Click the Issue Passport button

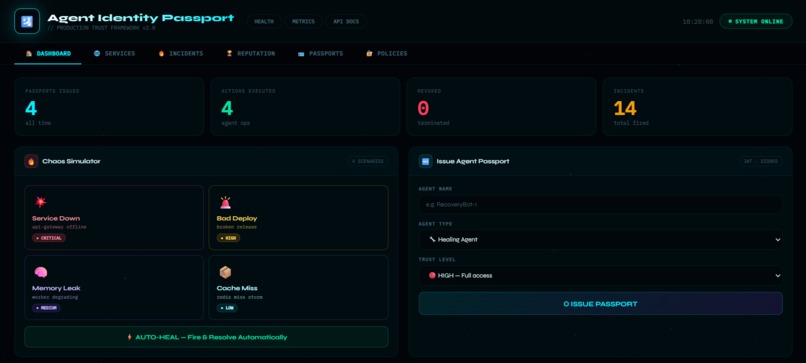pyautogui.click(x=600, y=304)
